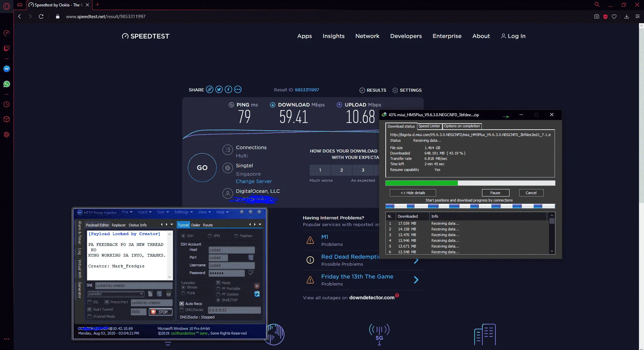
Task: Add page to bookmarks with heart icon
Action: tap(614, 16)
